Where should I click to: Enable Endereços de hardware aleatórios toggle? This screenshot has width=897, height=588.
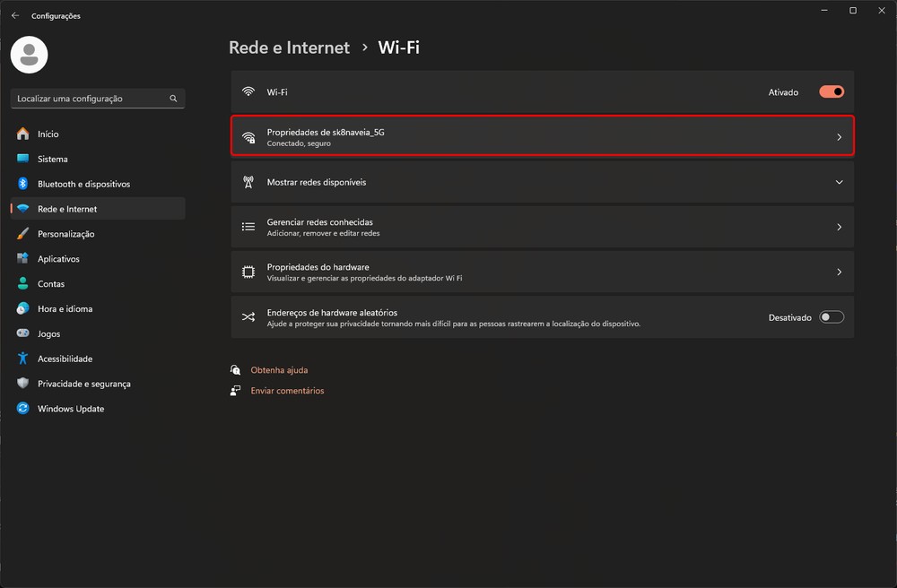pyautogui.click(x=832, y=317)
